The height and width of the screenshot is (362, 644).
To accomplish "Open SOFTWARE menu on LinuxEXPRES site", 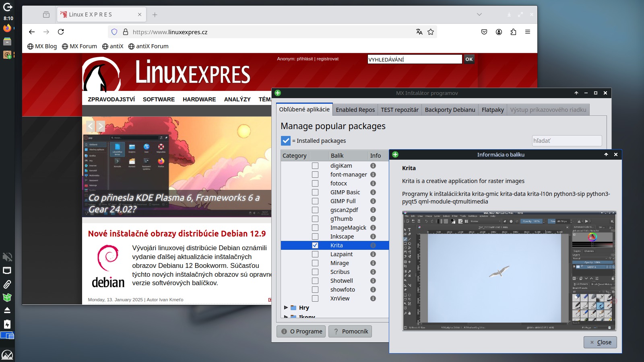I will pyautogui.click(x=159, y=99).
